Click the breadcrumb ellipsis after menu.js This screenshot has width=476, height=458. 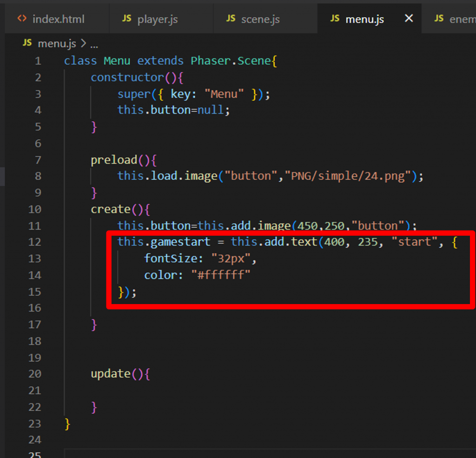click(x=94, y=46)
